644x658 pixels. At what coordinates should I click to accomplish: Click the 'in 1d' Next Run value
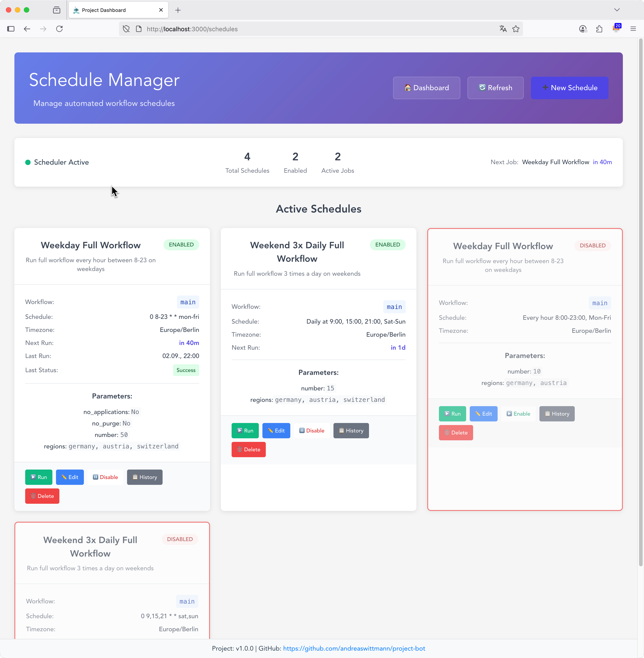(398, 347)
